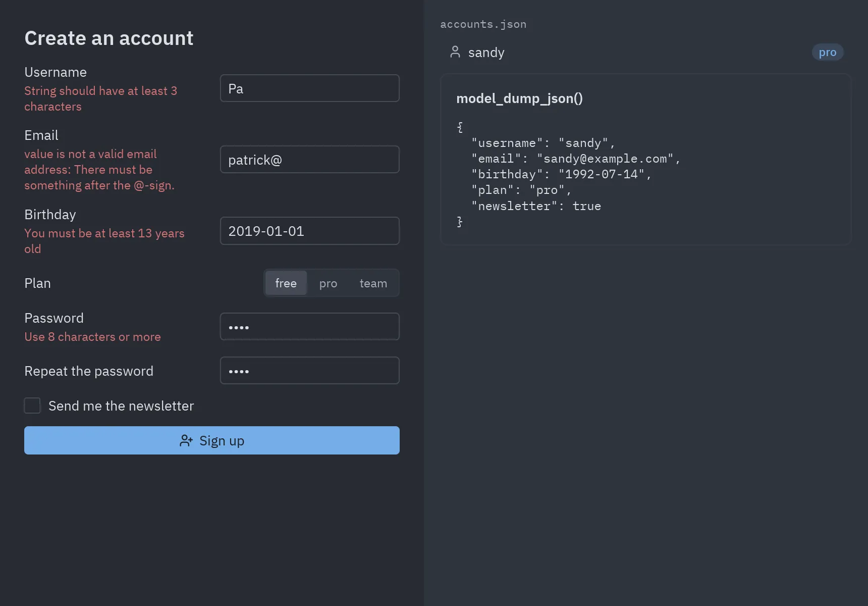Screen dimensions: 868x606
Task: Click the Repeat the password field
Action: pyautogui.click(x=310, y=371)
